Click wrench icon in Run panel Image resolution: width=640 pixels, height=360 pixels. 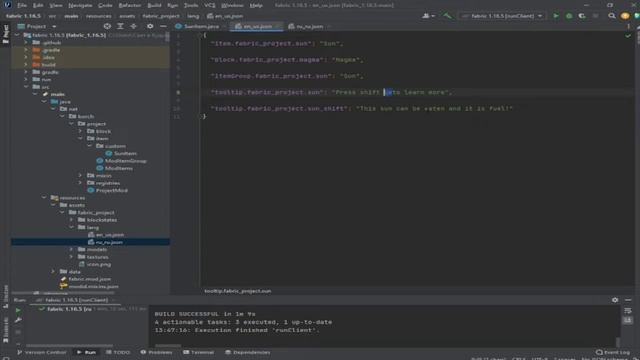pos(18,320)
